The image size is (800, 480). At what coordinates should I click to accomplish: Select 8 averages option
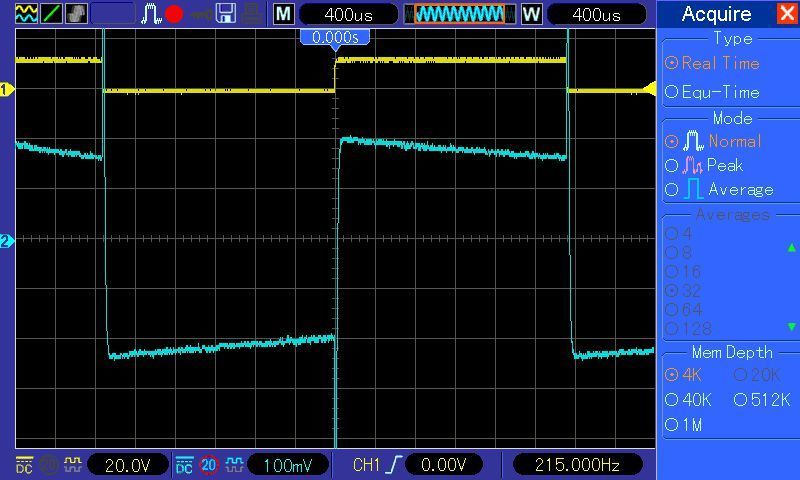pyautogui.click(x=679, y=252)
